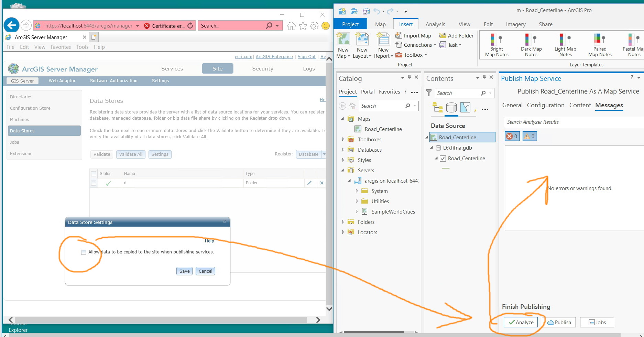Click the Jobs button in Publish pane

coord(597,322)
